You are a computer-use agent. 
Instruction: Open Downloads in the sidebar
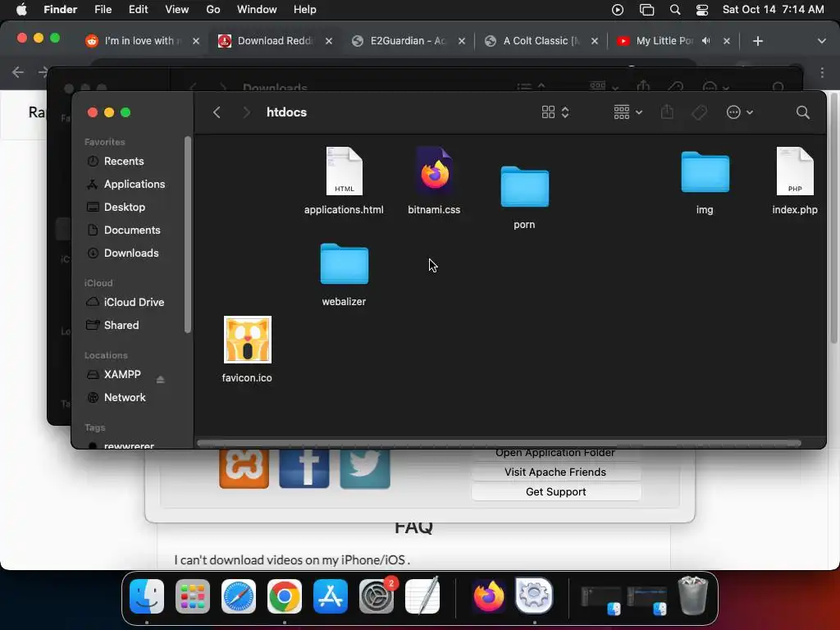coord(131,253)
